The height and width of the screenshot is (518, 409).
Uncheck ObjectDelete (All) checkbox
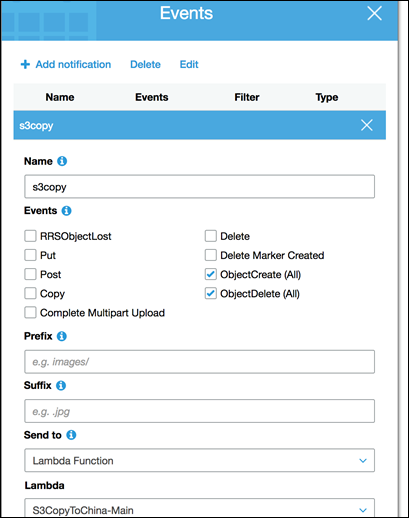pyautogui.click(x=211, y=294)
